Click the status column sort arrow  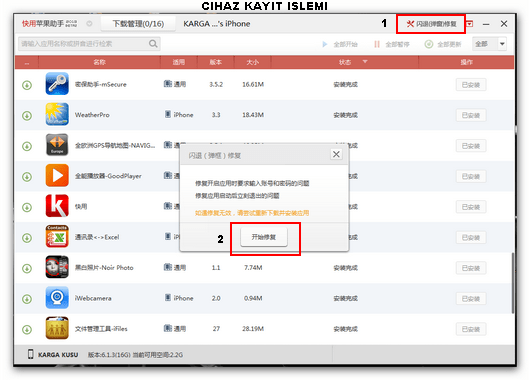pos(365,62)
